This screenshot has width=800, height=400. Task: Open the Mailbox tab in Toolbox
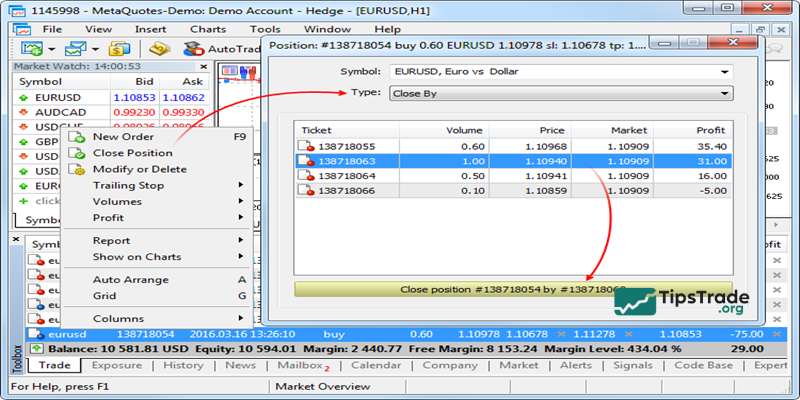[300, 366]
